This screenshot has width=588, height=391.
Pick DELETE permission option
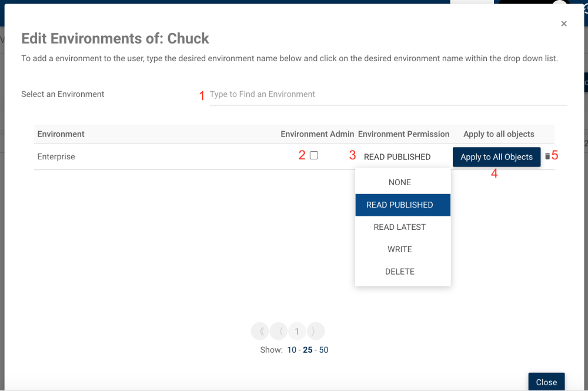point(400,272)
